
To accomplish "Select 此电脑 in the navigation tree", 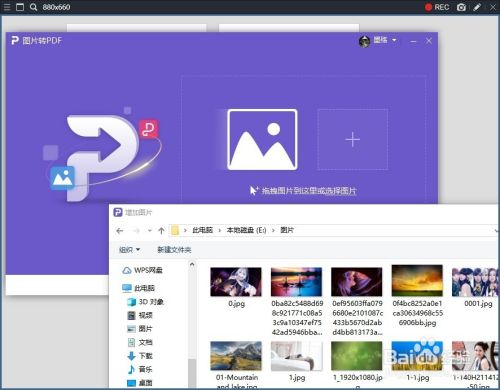I will 138,288.
